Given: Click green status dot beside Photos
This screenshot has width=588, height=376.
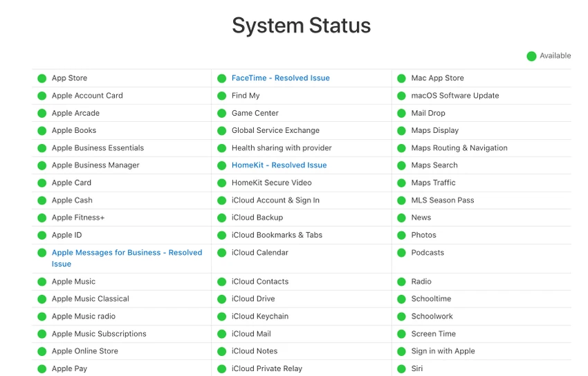Looking at the screenshot, I should pyautogui.click(x=401, y=235).
